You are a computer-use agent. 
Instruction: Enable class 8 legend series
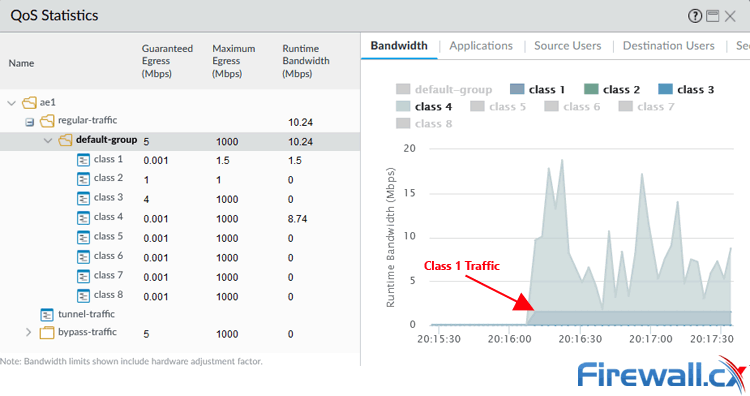424,124
